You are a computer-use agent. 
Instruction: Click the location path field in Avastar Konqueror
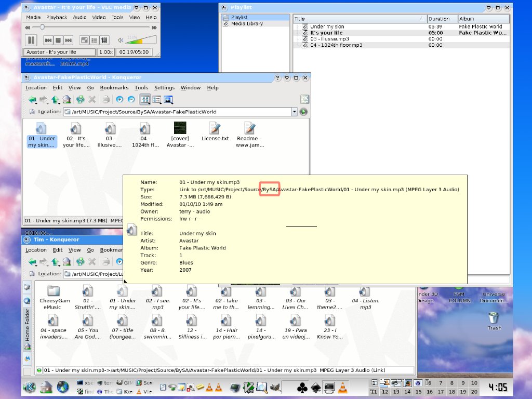coord(177,112)
